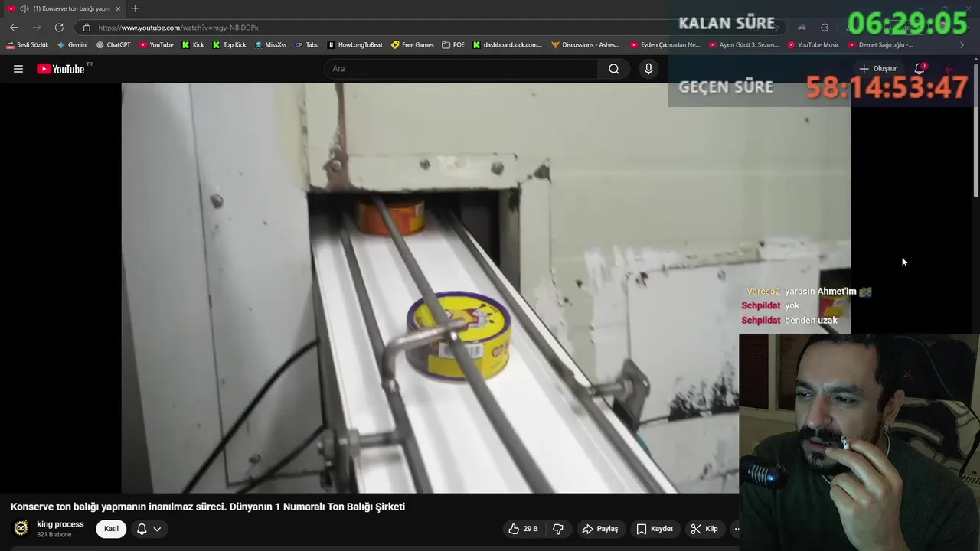Save the video with Kaydet
The width and height of the screenshot is (980, 551).
coord(655,529)
